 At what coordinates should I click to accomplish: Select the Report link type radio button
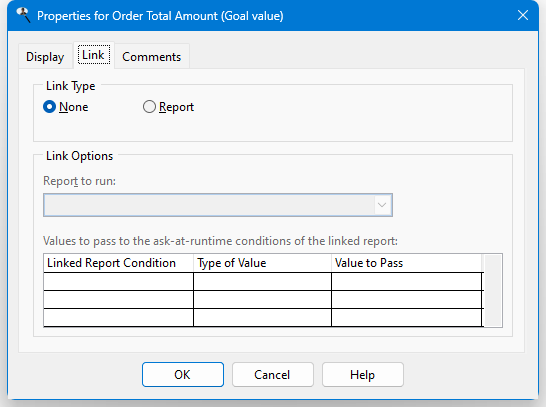click(168, 107)
